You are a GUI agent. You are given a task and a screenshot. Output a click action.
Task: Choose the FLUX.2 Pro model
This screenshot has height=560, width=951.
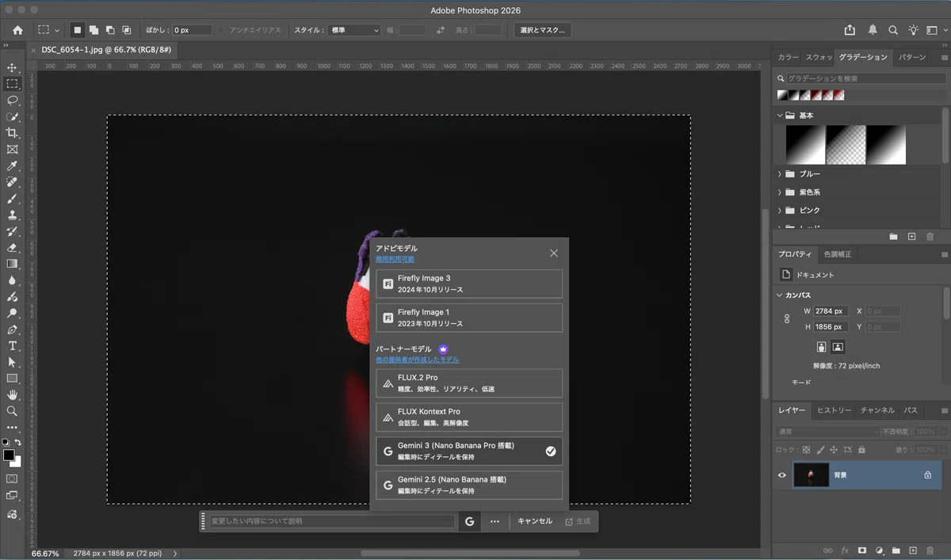(469, 383)
